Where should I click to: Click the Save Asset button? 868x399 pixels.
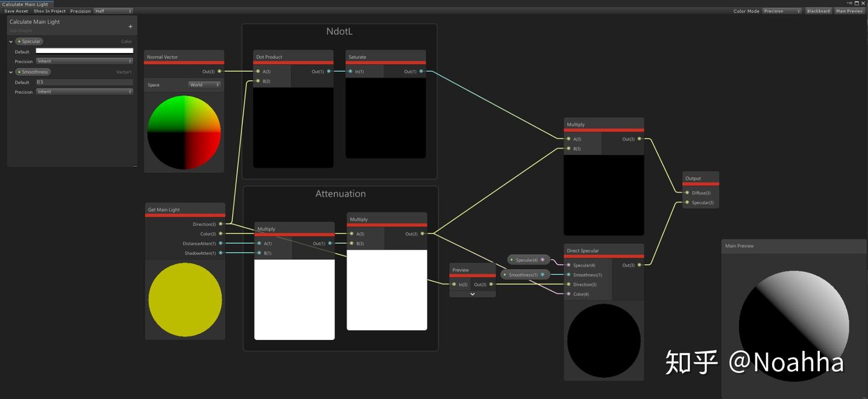click(x=16, y=10)
